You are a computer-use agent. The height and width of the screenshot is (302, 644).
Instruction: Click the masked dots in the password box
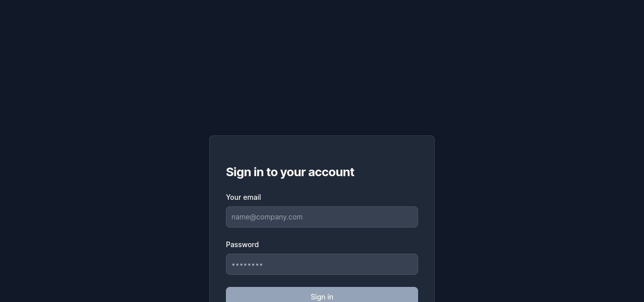tap(247, 265)
